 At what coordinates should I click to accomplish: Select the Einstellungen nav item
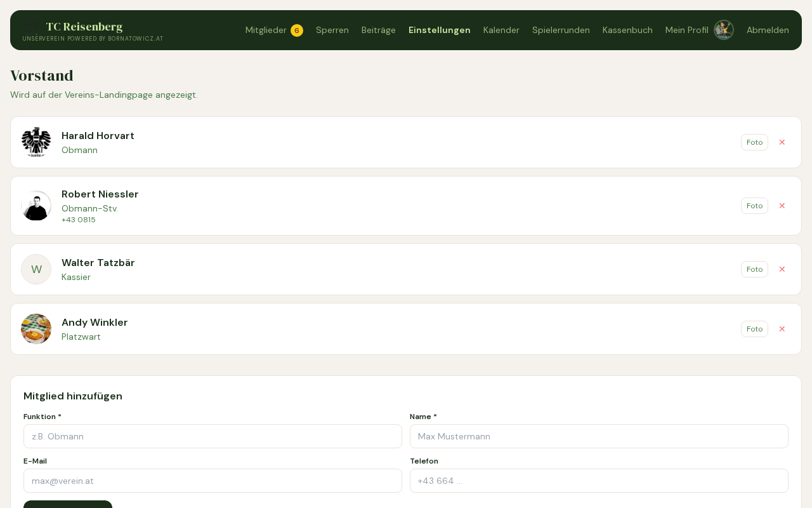[440, 30]
